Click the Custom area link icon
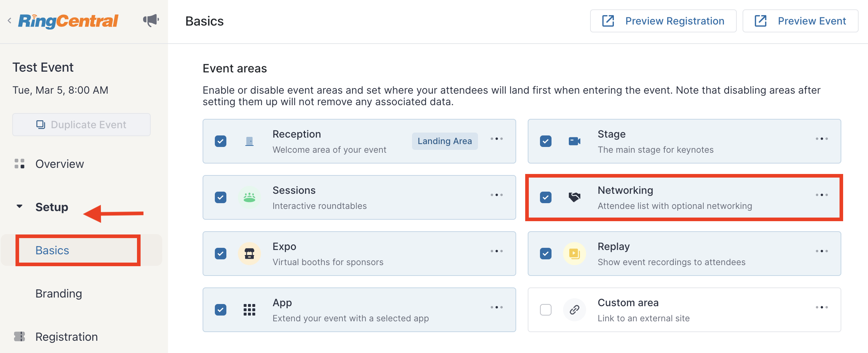 point(575,310)
